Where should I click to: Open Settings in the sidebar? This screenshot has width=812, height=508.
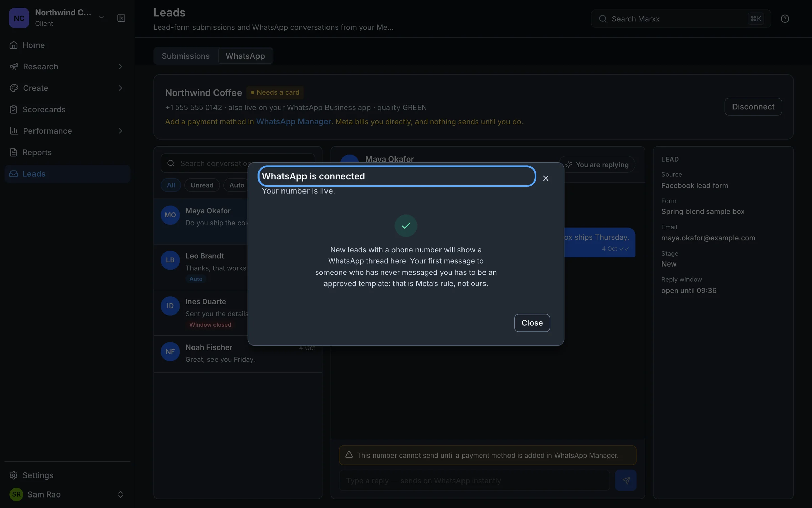pos(67,475)
